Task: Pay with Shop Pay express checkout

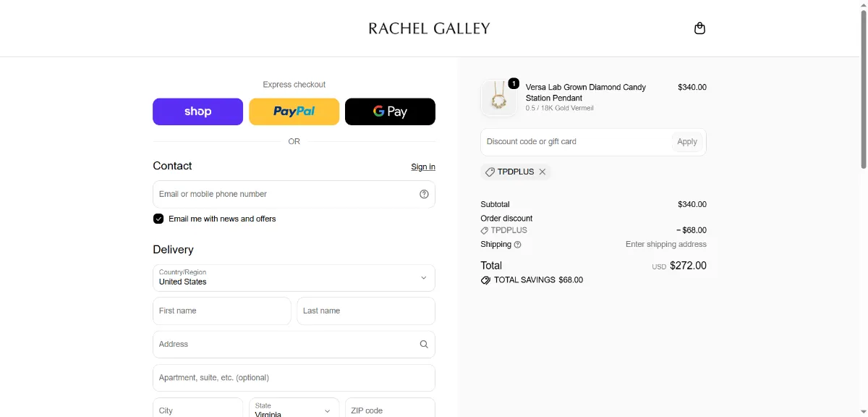Action: coord(197,111)
